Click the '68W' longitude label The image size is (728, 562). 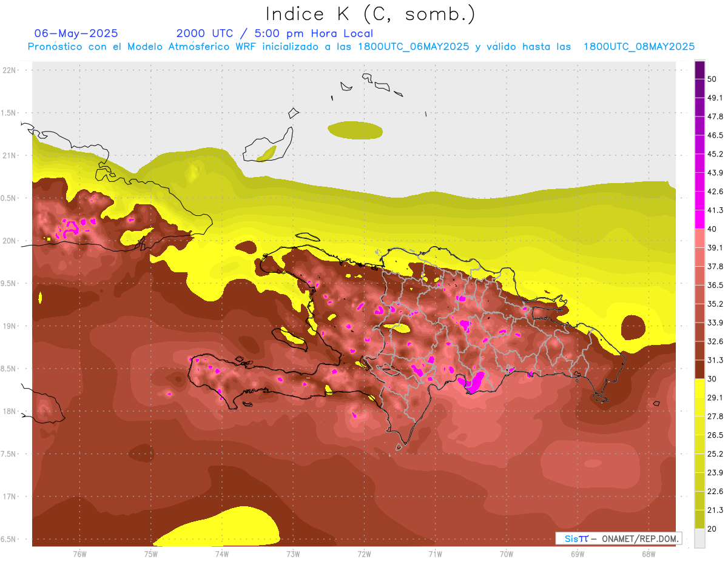648,554
